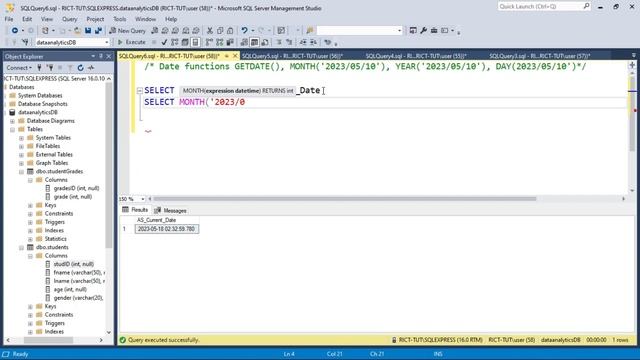The image size is (640, 360).
Task: Click the Open File folder icon
Action: [x=77, y=31]
